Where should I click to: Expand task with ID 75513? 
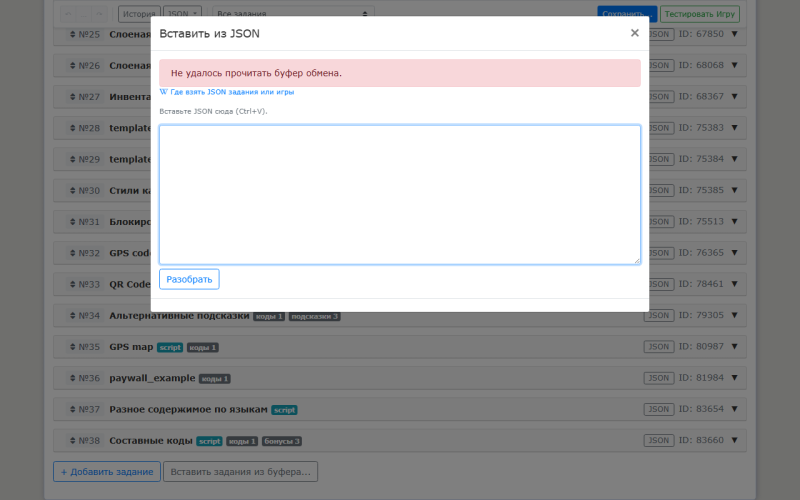(x=735, y=221)
